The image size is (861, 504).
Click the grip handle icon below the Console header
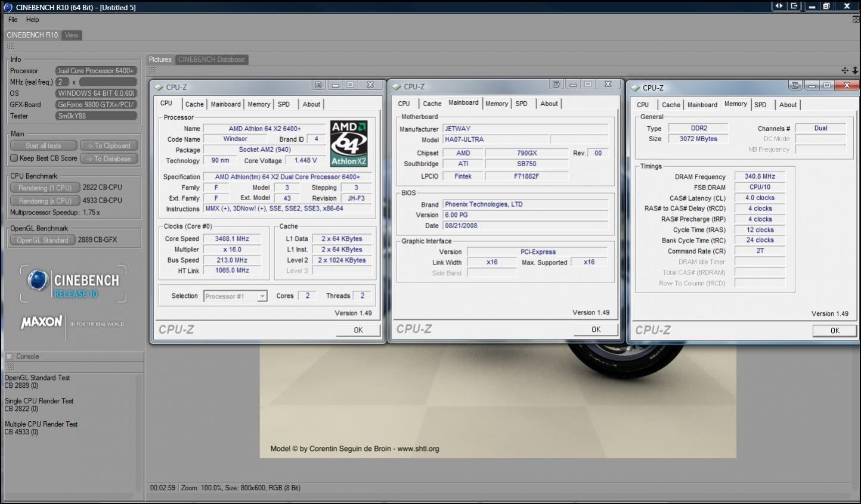(x=10, y=366)
